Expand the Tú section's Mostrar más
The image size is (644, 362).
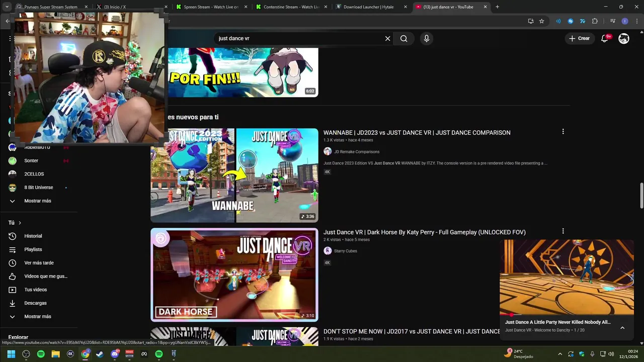(38, 316)
